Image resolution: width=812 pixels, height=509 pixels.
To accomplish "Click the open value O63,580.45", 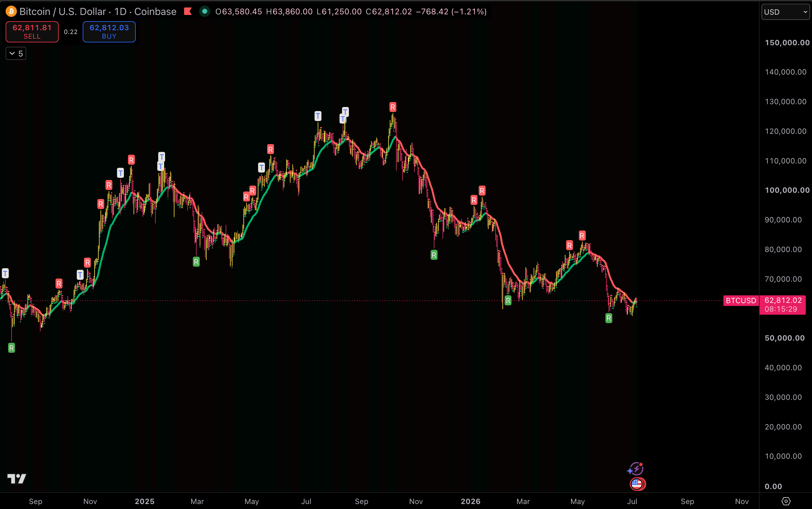I will 238,12.
